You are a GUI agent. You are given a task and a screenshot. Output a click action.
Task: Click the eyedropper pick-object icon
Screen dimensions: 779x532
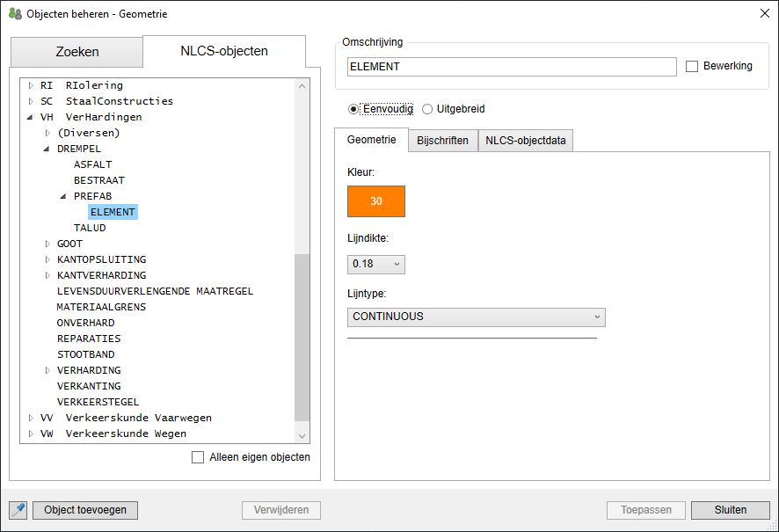coord(18,510)
